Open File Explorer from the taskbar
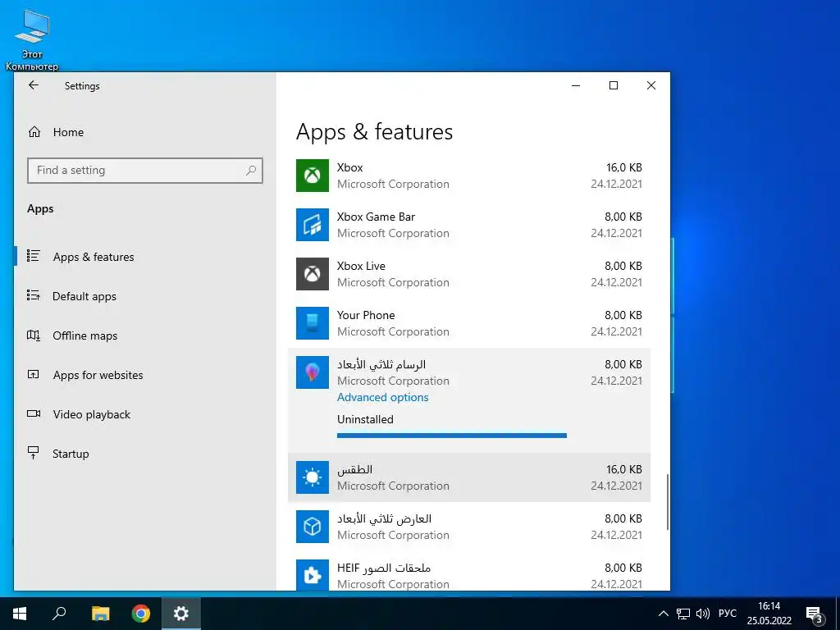This screenshot has width=840, height=630. tap(100, 614)
